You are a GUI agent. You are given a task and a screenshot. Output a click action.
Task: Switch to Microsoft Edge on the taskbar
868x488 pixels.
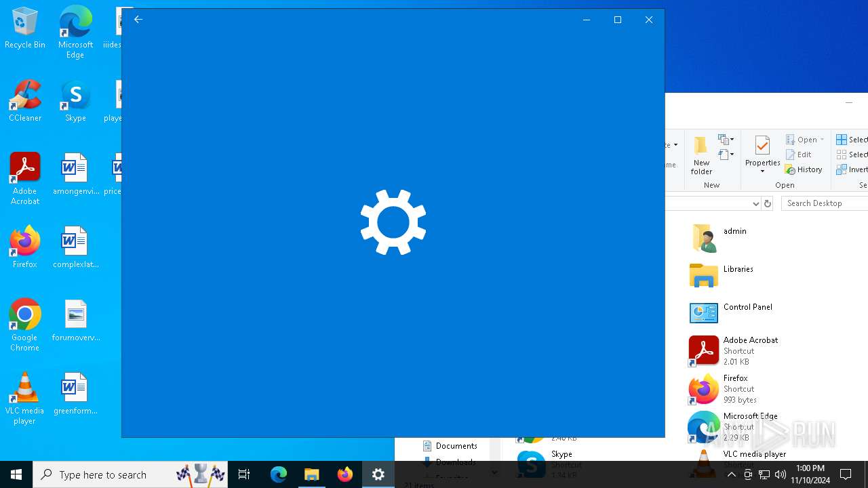tap(279, 474)
